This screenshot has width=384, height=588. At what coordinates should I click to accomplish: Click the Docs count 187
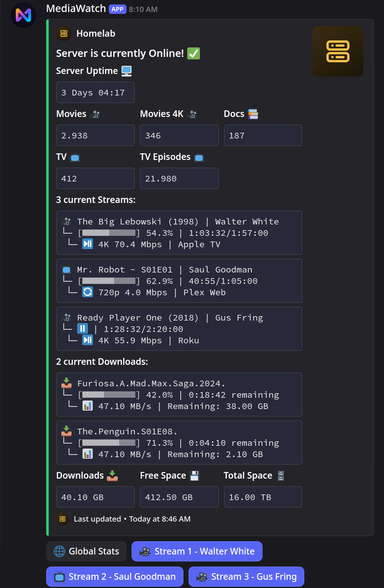(x=237, y=136)
